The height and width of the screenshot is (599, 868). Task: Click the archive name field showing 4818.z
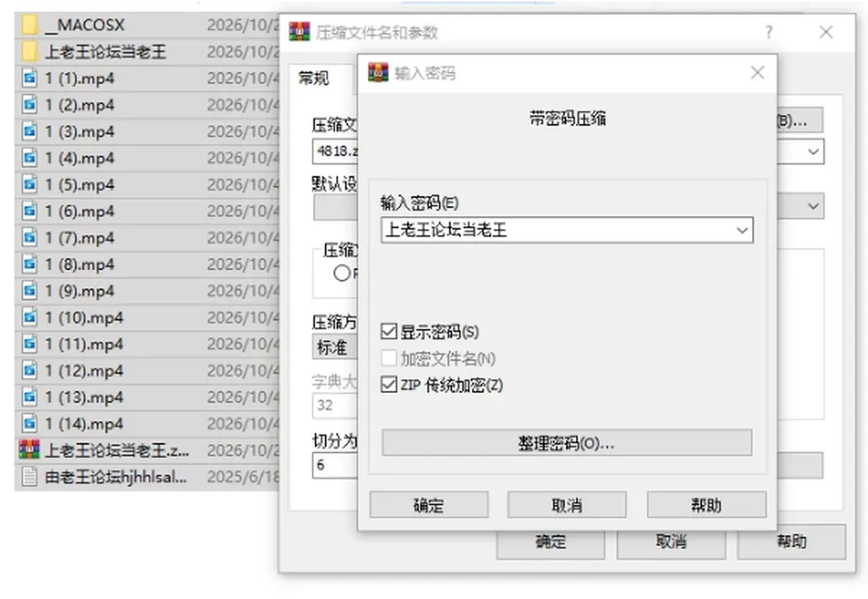click(335, 152)
